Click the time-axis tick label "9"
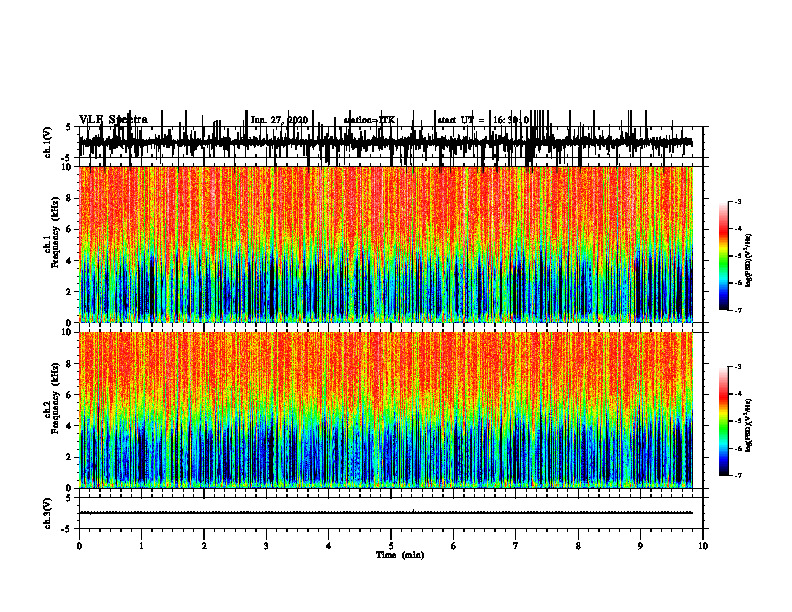This screenshot has height=612, width=792. pos(640,546)
